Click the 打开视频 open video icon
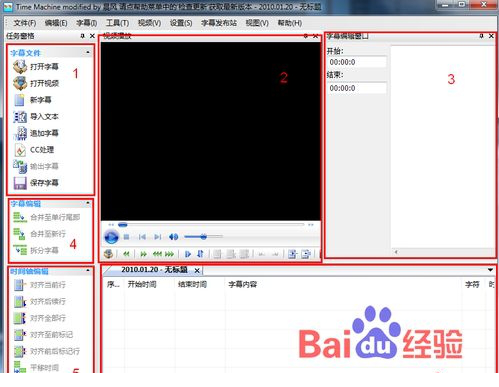Viewport: 499px width, 387px height. coord(20,83)
